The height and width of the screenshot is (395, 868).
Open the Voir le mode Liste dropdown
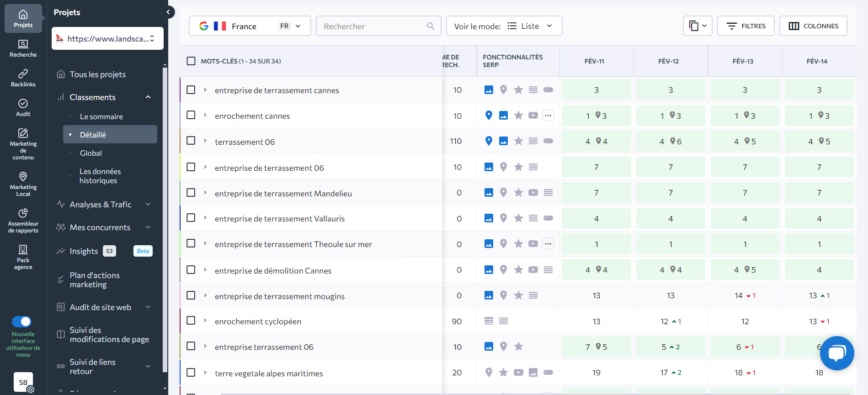pyautogui.click(x=504, y=26)
